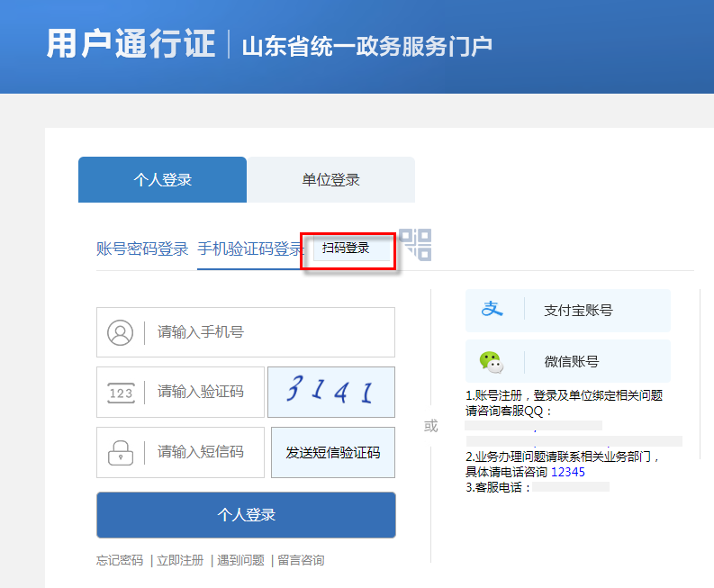
Task: Open the 忘记密码 link
Action: coord(120,560)
